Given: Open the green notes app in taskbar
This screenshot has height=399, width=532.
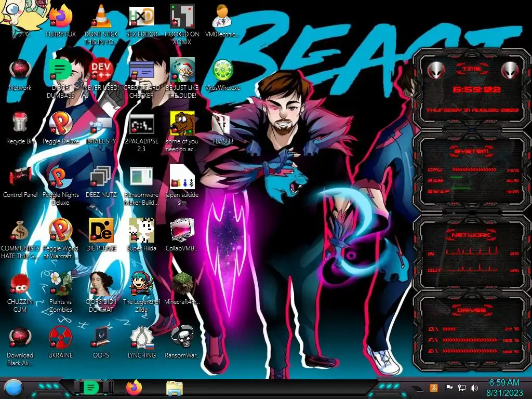Looking at the screenshot, I should point(91,388).
